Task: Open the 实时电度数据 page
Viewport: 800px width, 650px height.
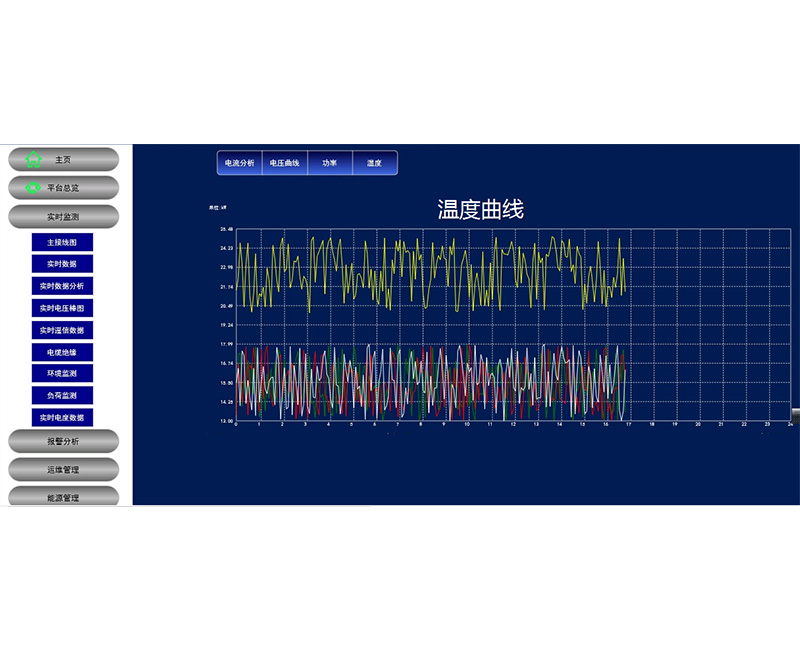Action: coord(62,417)
